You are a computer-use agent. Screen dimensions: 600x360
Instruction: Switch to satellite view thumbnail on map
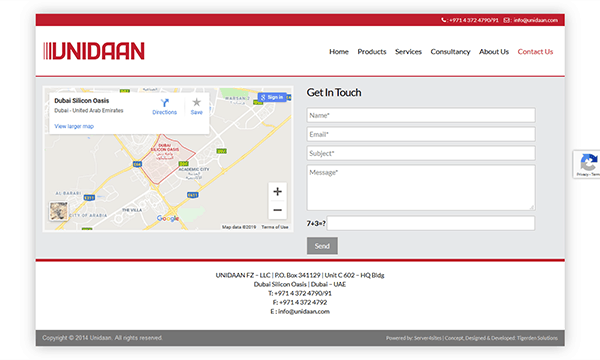point(59,211)
